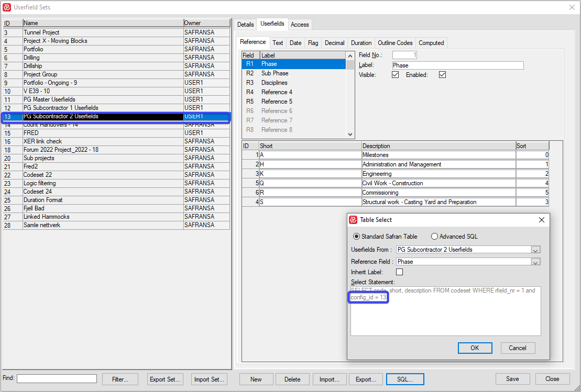Click the field list scroll up arrow
Viewport: 581px width, 392px height.
[x=350, y=55]
